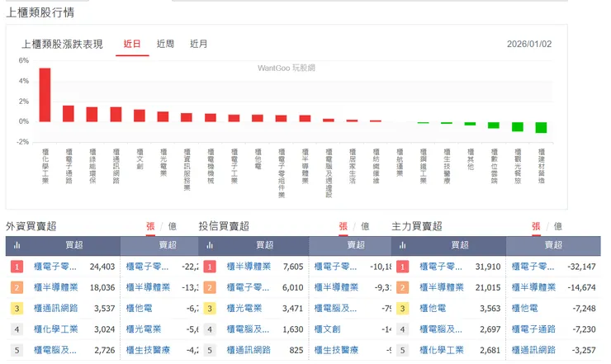Select 億 unit in 主力買賣超 panel

click(x=558, y=226)
